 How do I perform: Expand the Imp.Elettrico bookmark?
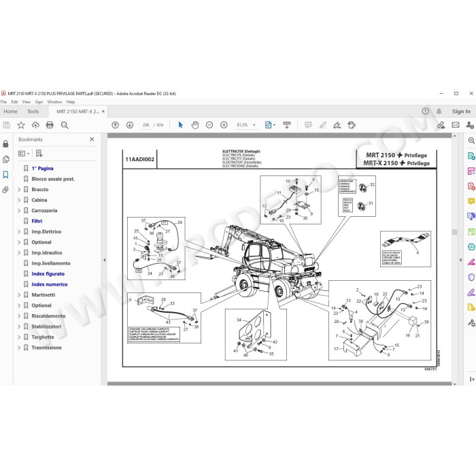point(19,232)
